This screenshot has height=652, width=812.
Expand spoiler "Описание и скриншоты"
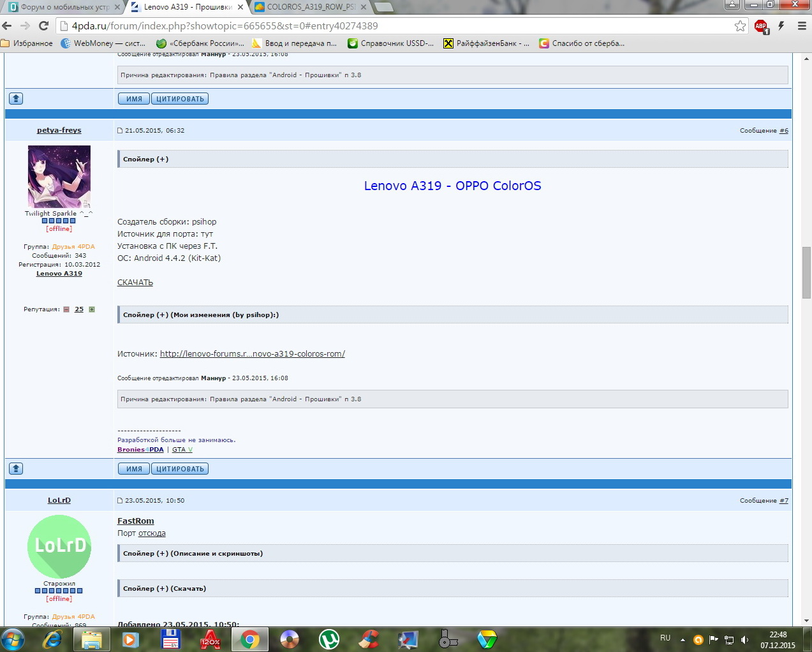tap(193, 554)
